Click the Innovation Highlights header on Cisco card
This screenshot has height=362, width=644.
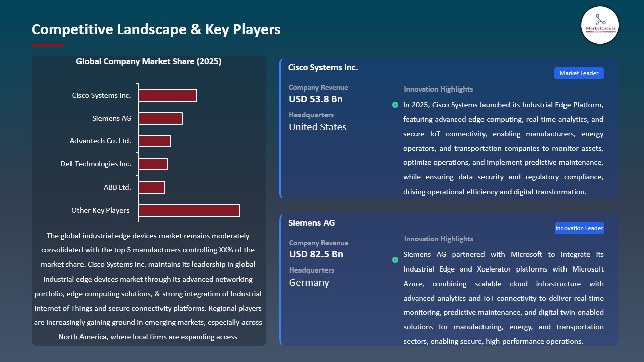point(438,89)
